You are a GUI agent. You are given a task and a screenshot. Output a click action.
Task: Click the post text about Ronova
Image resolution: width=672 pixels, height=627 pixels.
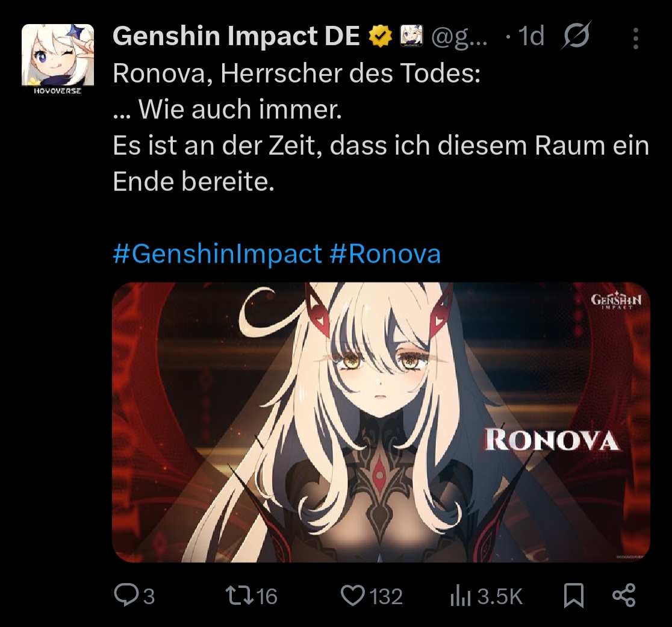click(x=381, y=128)
